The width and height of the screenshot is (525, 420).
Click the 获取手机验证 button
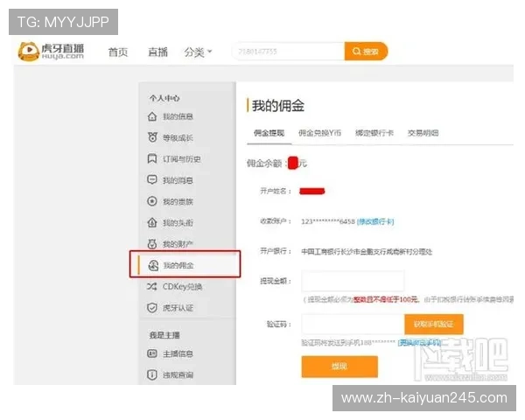pyautogui.click(x=434, y=325)
